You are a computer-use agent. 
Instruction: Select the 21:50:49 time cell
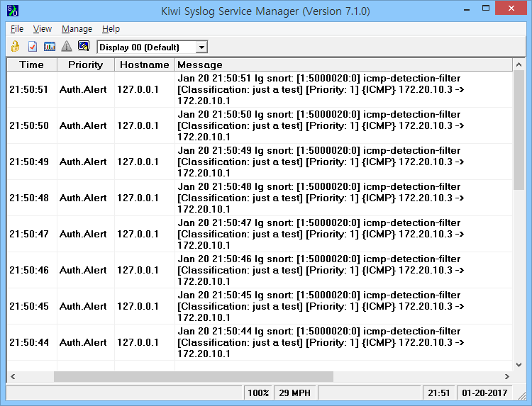click(x=32, y=162)
